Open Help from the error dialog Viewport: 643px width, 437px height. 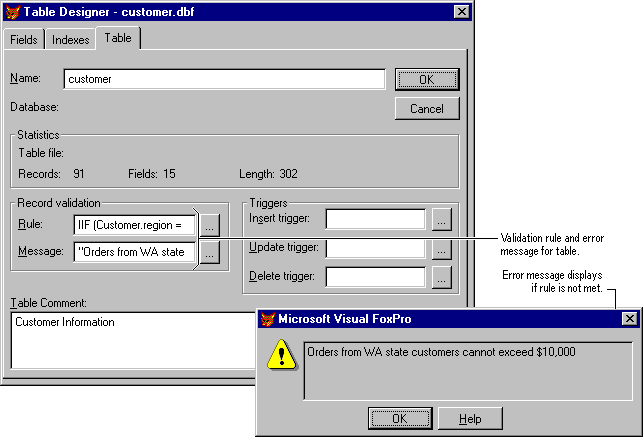pyautogui.click(x=469, y=418)
